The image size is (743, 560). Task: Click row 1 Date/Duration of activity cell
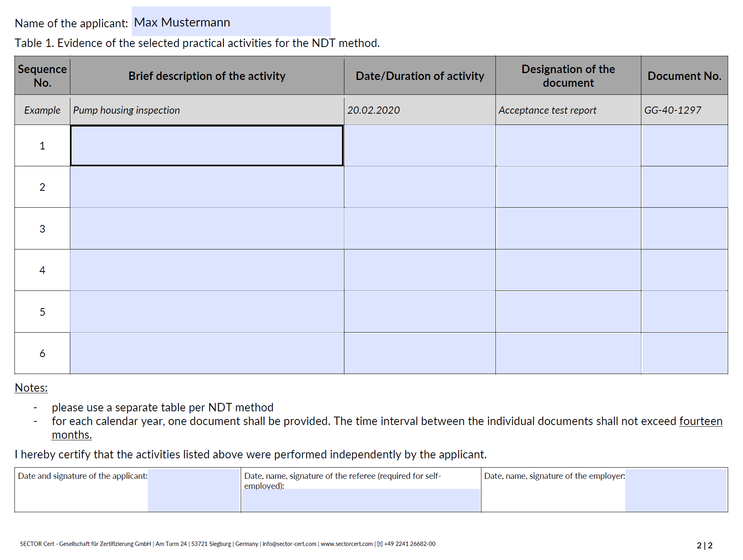tap(420, 145)
